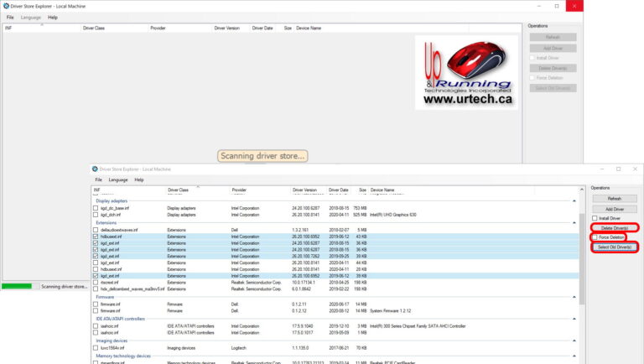Screen dimensions: 644x364
Task: Open File menu in the back window
Action: [10, 18]
